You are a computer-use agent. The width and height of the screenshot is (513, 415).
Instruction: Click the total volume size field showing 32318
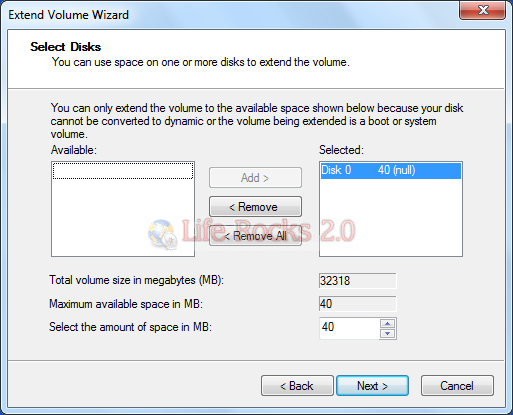pyautogui.click(x=358, y=280)
